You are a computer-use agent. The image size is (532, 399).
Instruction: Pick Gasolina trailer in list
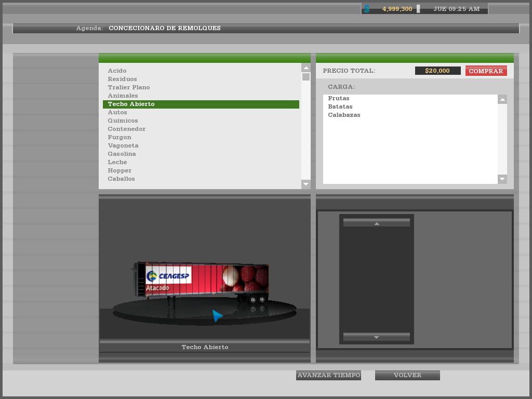point(122,154)
